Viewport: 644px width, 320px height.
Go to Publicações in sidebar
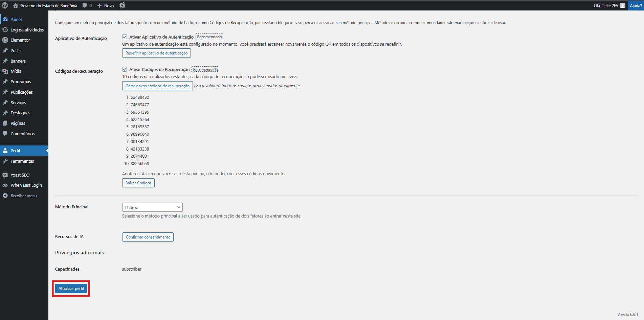click(22, 92)
